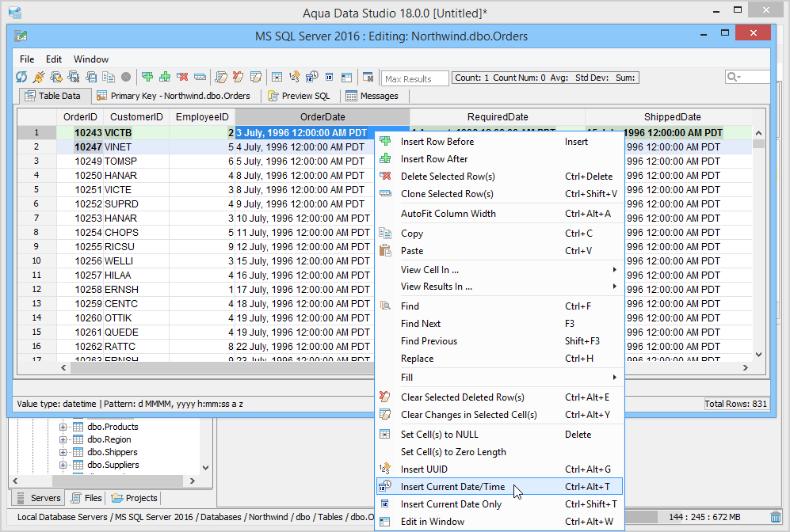Click the CustomerID column header

click(136, 116)
